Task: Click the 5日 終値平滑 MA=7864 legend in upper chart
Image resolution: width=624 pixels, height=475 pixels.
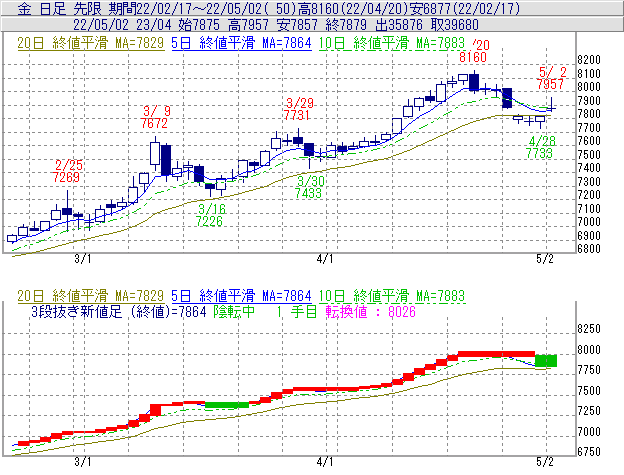Action: pos(241,43)
